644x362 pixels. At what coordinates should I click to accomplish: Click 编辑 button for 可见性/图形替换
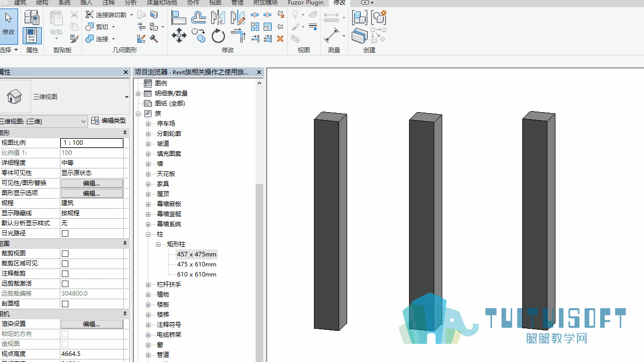pyautogui.click(x=92, y=183)
